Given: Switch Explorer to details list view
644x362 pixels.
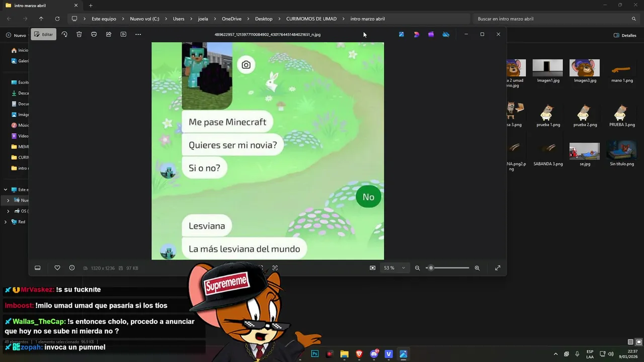Looking at the screenshot, I should (631, 342).
